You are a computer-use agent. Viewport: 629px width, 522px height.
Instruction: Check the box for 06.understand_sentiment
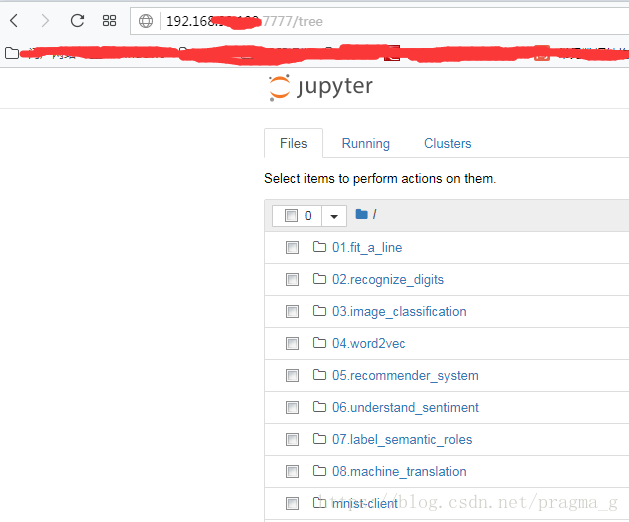292,408
